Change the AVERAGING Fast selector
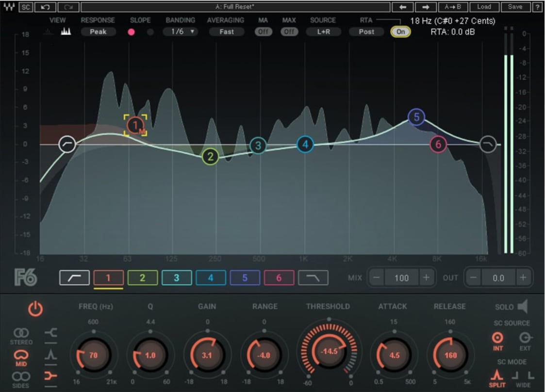Screen dimensions: 546x392 [x=226, y=31]
